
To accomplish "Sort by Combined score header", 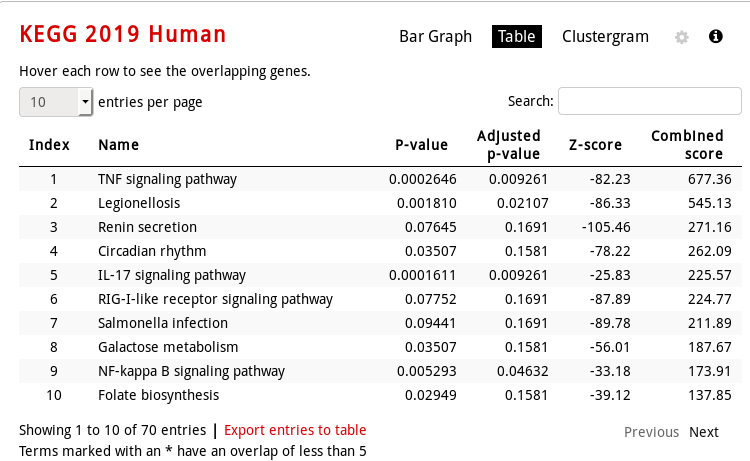I will pyautogui.click(x=687, y=145).
